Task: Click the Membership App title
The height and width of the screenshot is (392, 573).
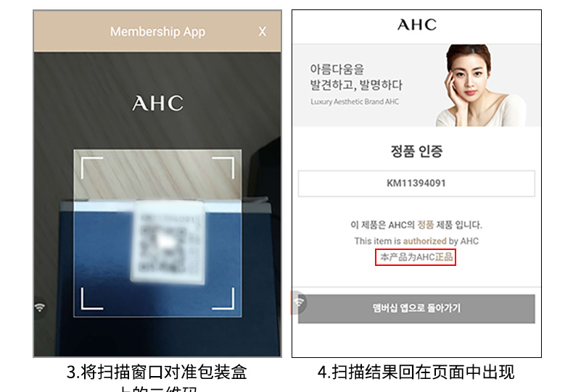Action: coord(158,32)
